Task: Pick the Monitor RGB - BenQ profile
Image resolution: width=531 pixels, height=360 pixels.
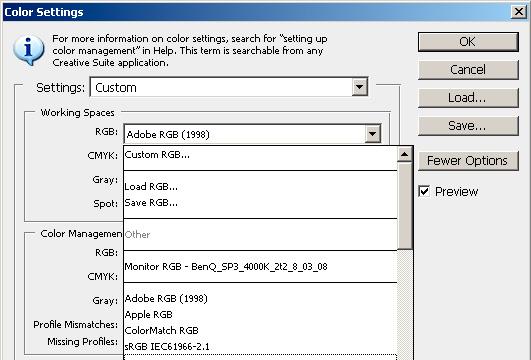Action: (260, 267)
